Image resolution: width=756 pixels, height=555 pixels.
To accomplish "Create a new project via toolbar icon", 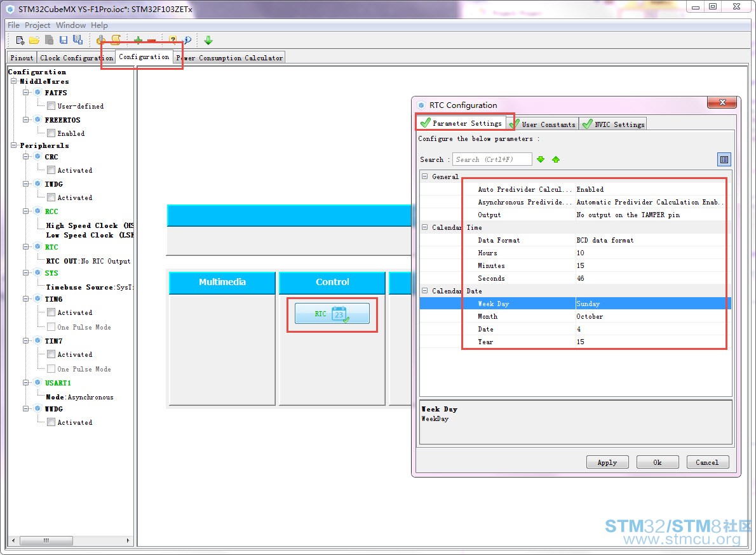I will click(20, 41).
